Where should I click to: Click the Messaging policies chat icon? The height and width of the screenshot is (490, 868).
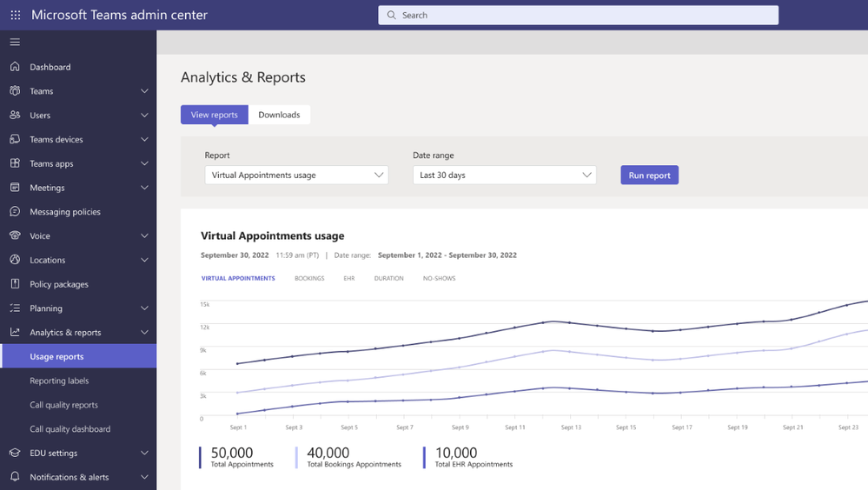pos(15,211)
